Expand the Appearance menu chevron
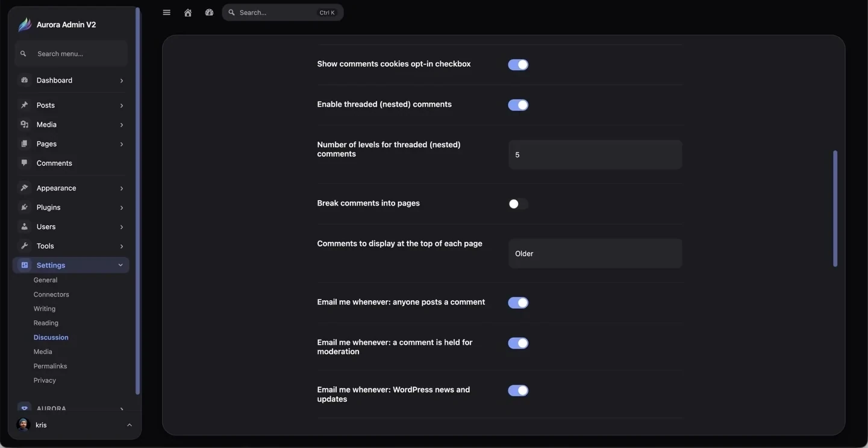The height and width of the screenshot is (448, 868). pos(122,188)
